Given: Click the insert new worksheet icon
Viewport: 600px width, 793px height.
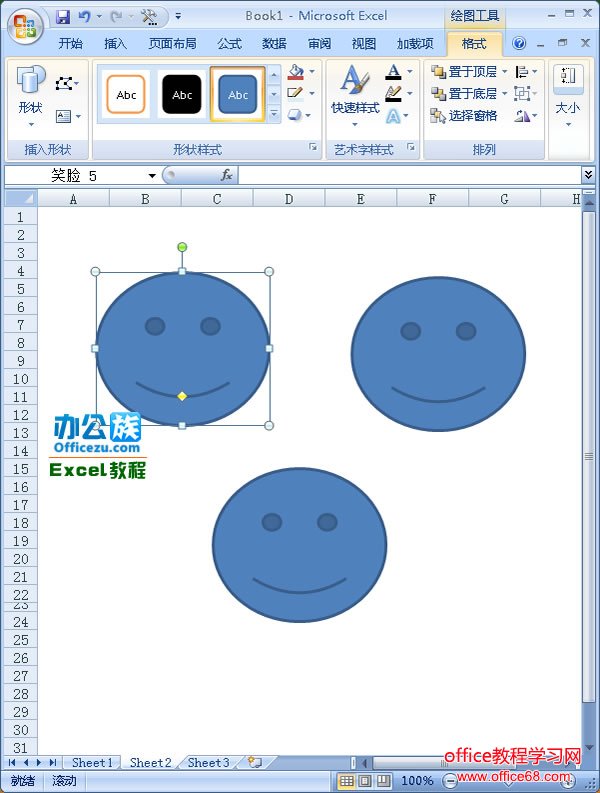Looking at the screenshot, I should 256,762.
